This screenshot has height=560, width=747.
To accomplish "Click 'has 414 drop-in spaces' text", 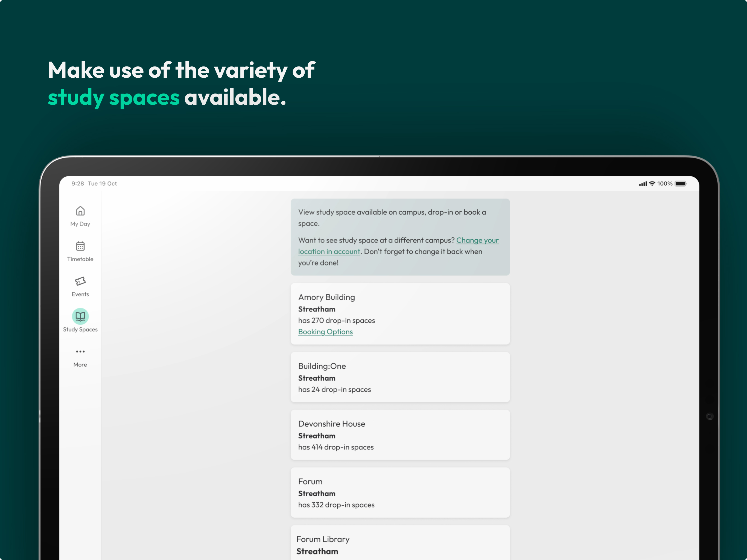I will point(336,447).
